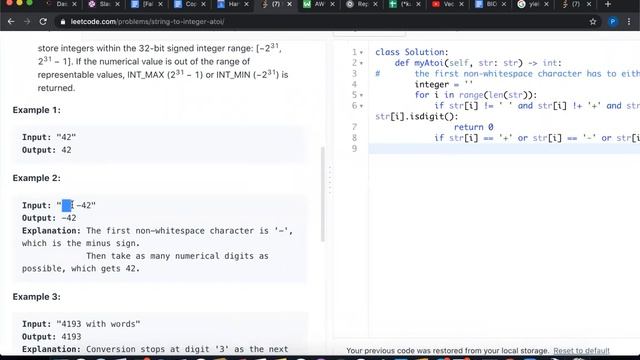
Task: Go forward in browser history
Action: click(27, 22)
